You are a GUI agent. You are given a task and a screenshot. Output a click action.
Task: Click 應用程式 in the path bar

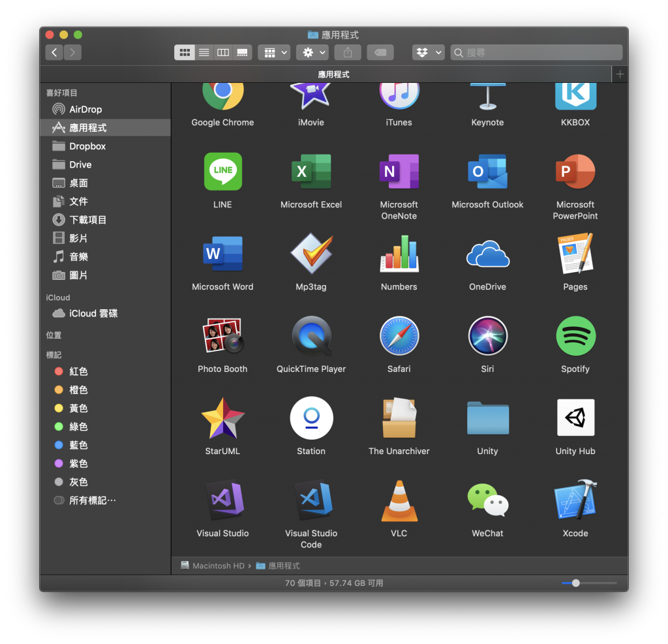278,566
